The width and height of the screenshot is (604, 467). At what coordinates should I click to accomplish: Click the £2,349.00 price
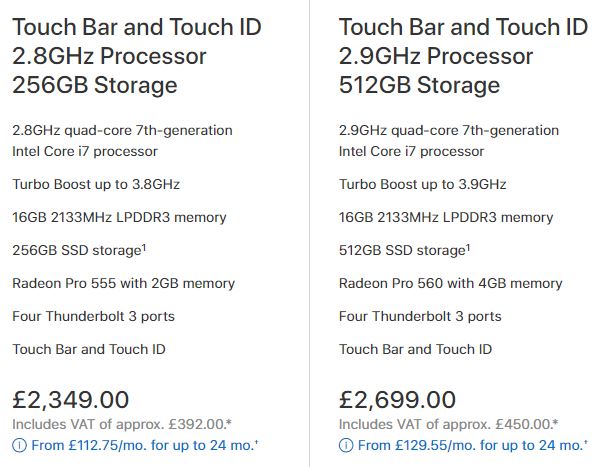pos(70,399)
